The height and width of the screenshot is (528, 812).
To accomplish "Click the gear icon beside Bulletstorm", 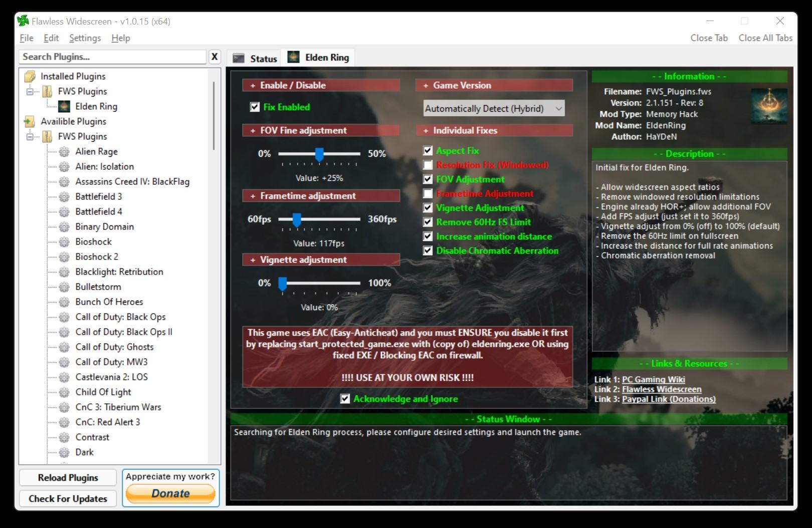I will (x=64, y=287).
